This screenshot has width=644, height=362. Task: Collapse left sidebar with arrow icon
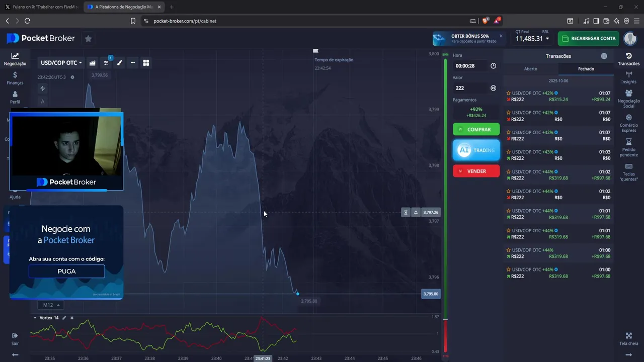15,354
